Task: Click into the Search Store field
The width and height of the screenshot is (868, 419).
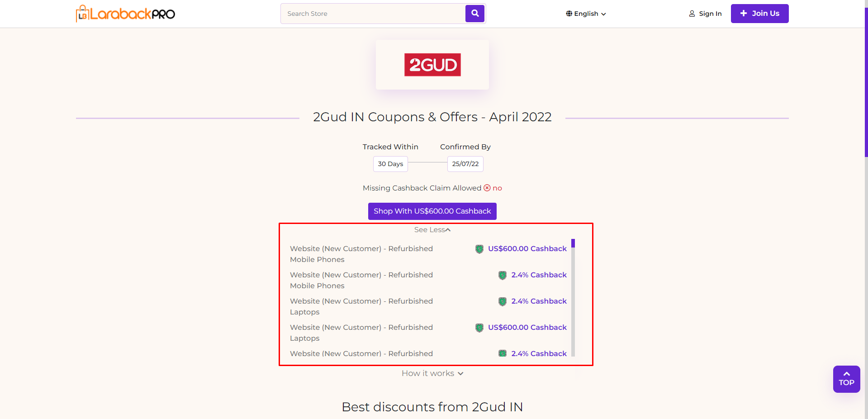Action: 373,14
